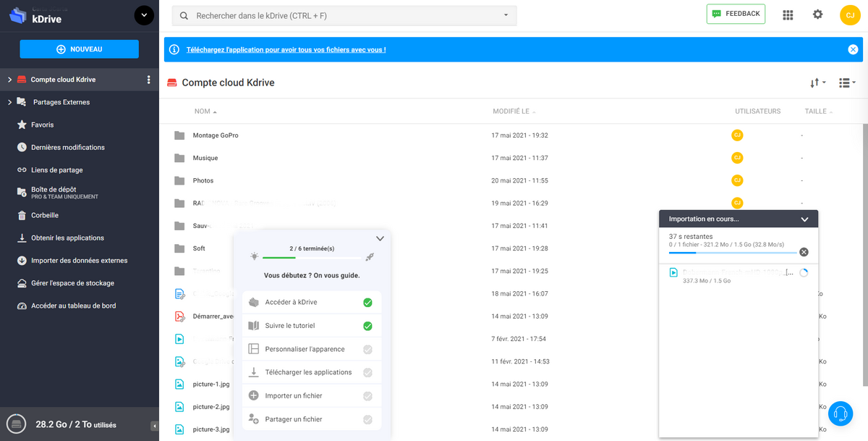Click the storage disk icon at sidebar bottom
Viewport: 868px width, 441px height.
tap(15, 424)
